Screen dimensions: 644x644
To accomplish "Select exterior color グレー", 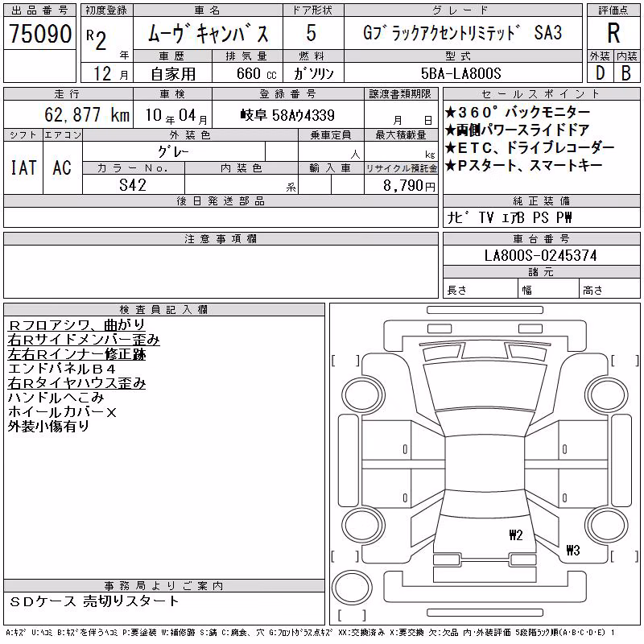I will 173,152.
